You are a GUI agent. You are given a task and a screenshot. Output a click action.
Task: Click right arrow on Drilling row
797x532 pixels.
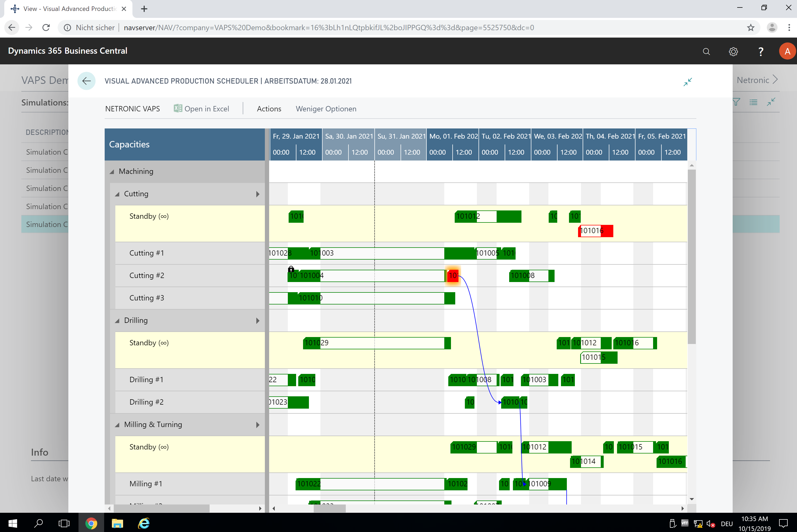(258, 321)
